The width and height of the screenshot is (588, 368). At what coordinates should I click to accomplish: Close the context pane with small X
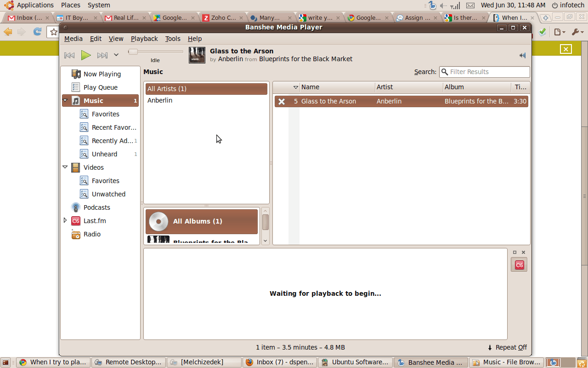point(523,252)
